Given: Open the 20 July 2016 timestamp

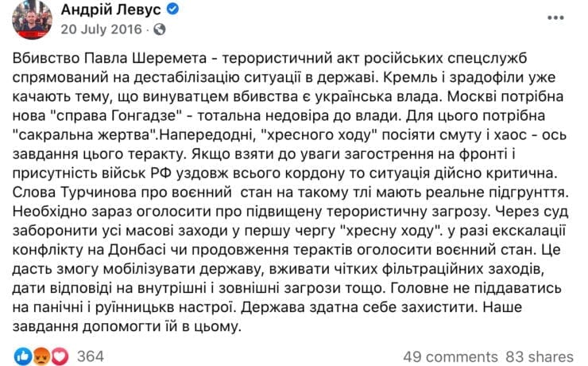Looking at the screenshot, I should click(101, 29).
